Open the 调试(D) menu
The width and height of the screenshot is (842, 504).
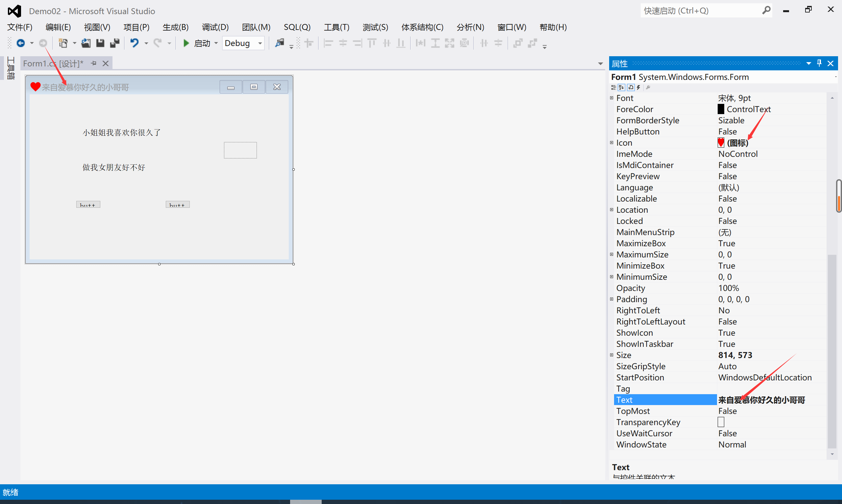215,27
